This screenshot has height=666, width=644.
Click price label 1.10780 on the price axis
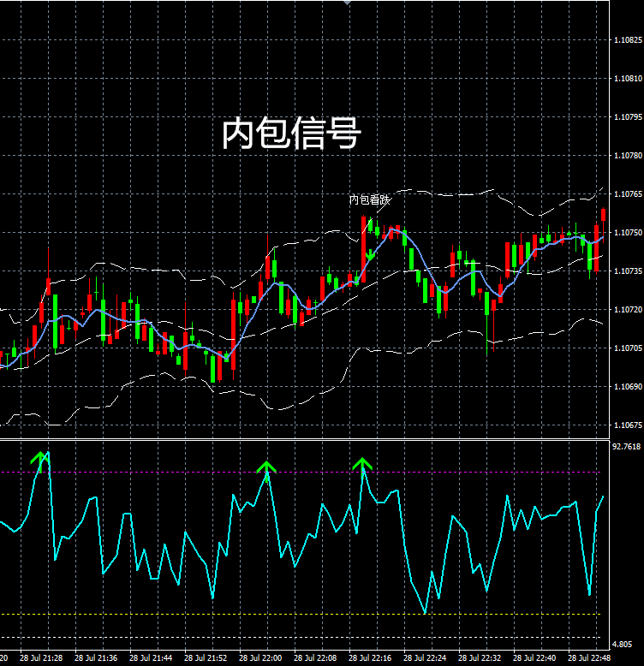[x=629, y=156]
